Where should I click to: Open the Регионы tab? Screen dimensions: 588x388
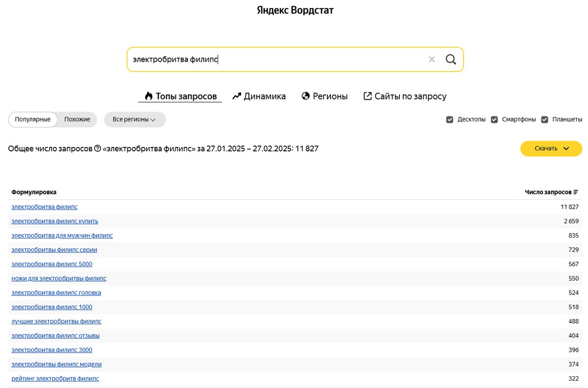pos(325,96)
